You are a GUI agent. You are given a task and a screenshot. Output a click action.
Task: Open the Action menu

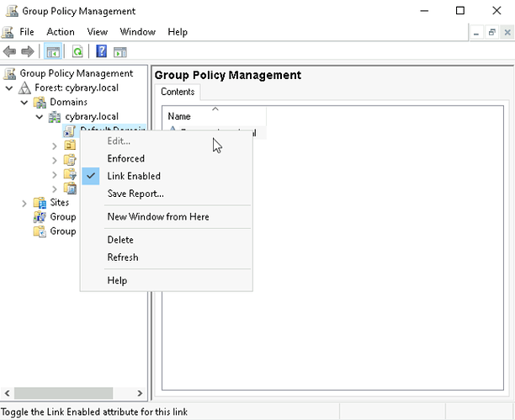point(61,32)
